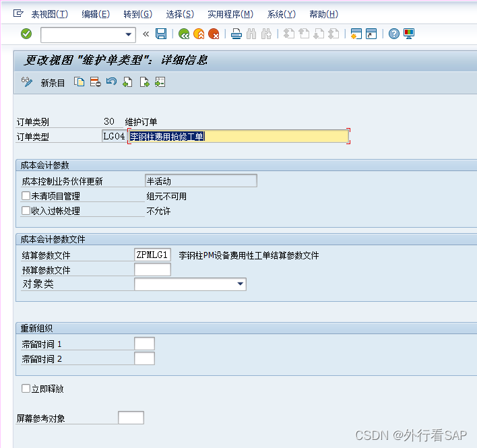Enable the 未清项目管理 checkbox

[26, 195]
